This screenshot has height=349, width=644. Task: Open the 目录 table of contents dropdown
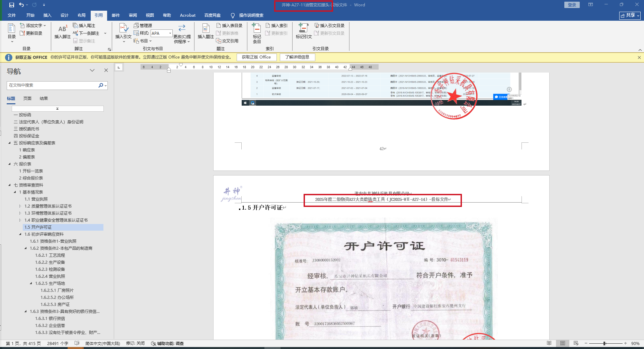pyautogui.click(x=12, y=33)
